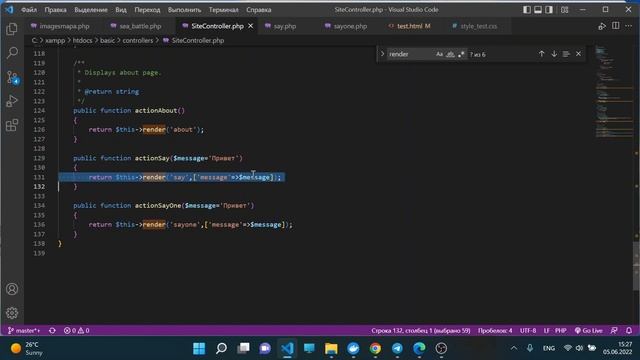Image resolution: width=640 pixels, height=360 pixels.
Task: Open the Справка menu
Action: [x=259, y=10]
